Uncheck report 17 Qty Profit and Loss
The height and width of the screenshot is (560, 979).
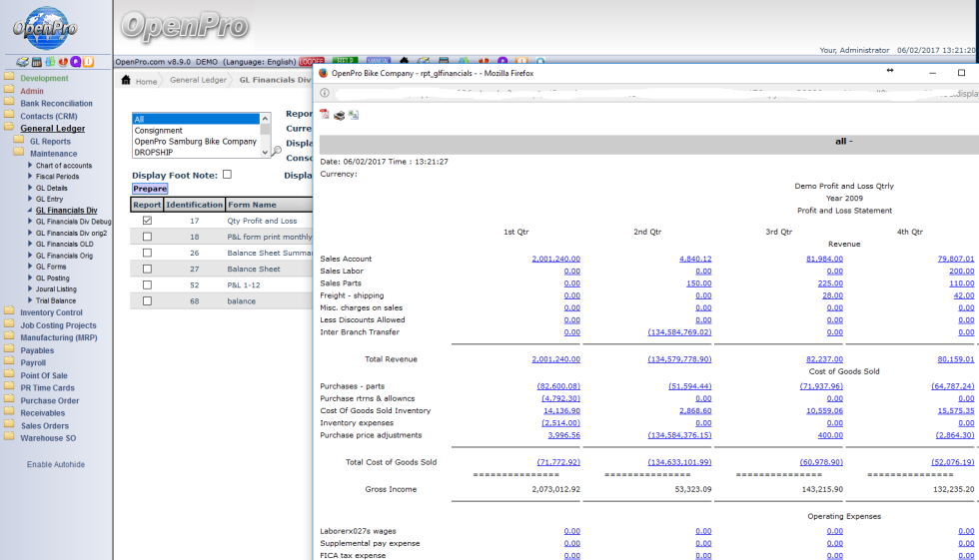click(148, 221)
